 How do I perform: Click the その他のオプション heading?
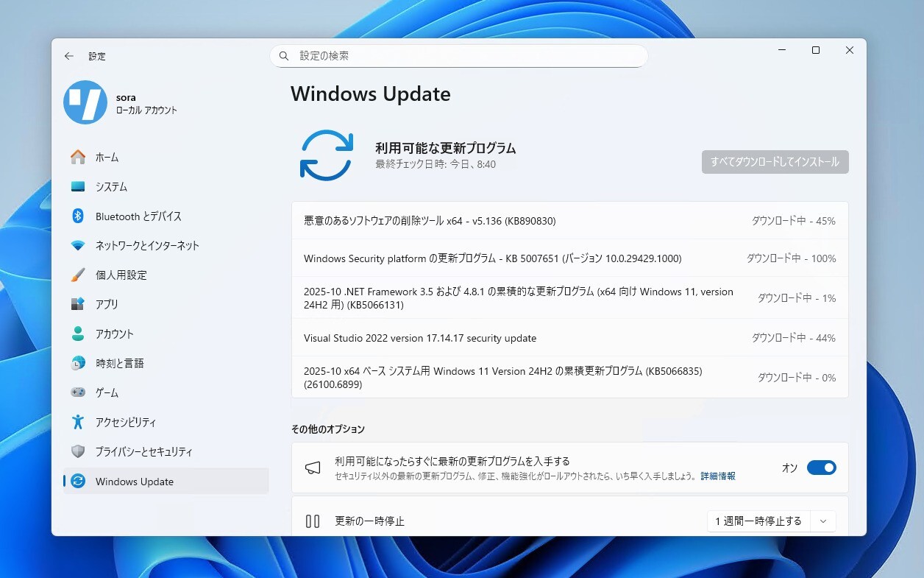point(327,429)
